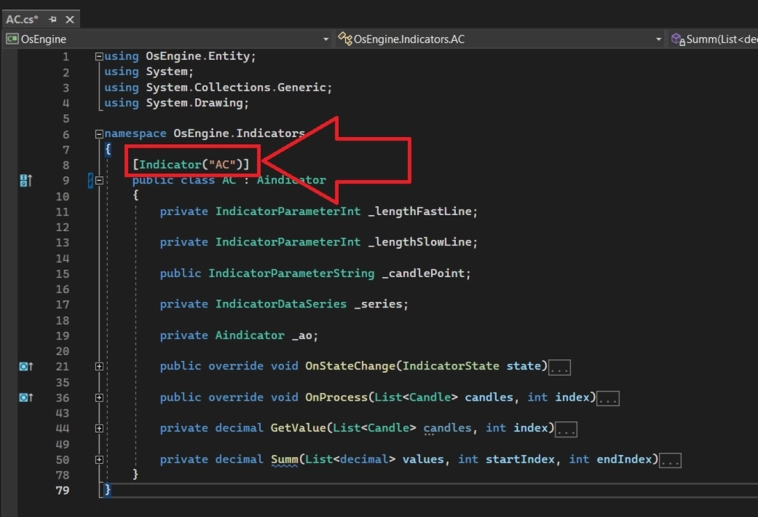758x517 pixels.
Task: Click the OnProcess method name
Action: (x=336, y=397)
